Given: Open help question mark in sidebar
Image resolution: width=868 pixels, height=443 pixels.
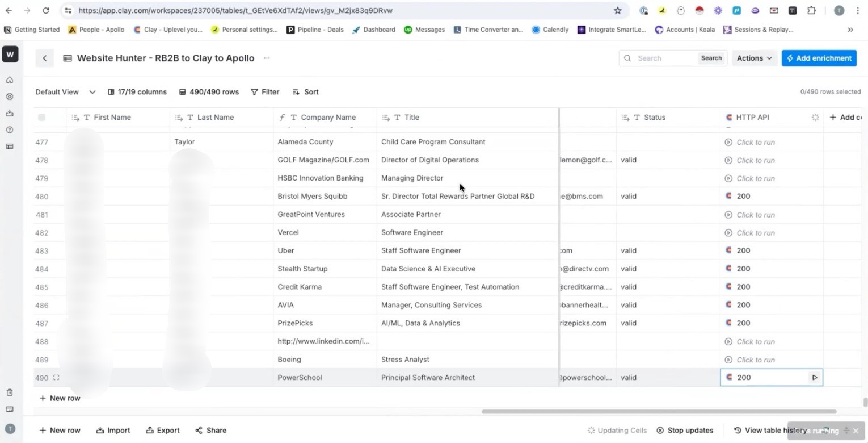Looking at the screenshot, I should pos(10,129).
